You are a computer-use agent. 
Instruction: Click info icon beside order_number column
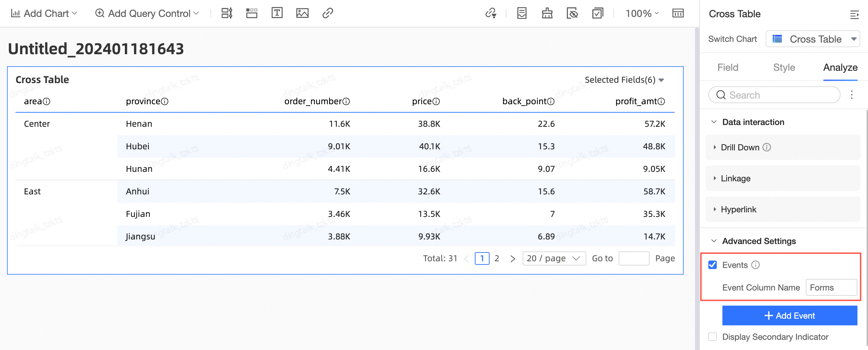346,101
